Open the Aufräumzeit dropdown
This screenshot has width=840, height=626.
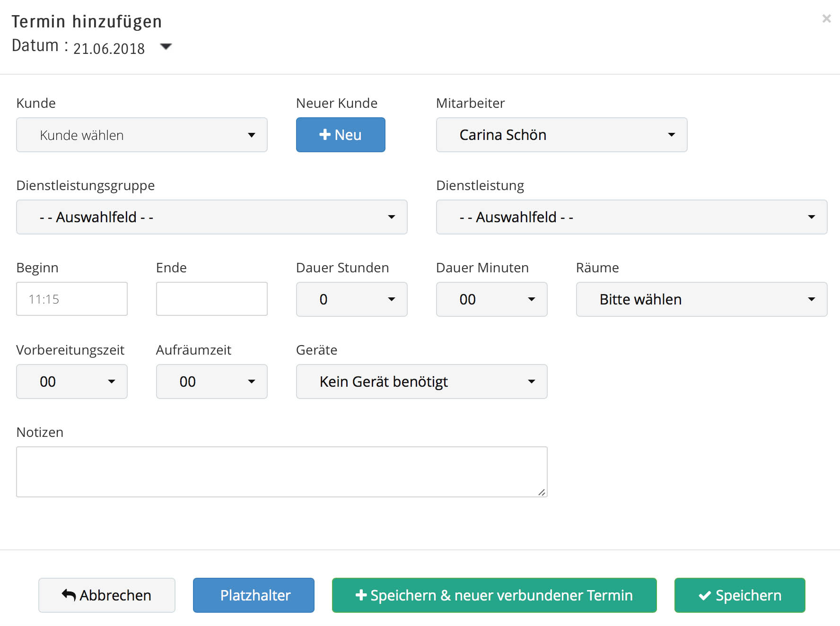212,382
